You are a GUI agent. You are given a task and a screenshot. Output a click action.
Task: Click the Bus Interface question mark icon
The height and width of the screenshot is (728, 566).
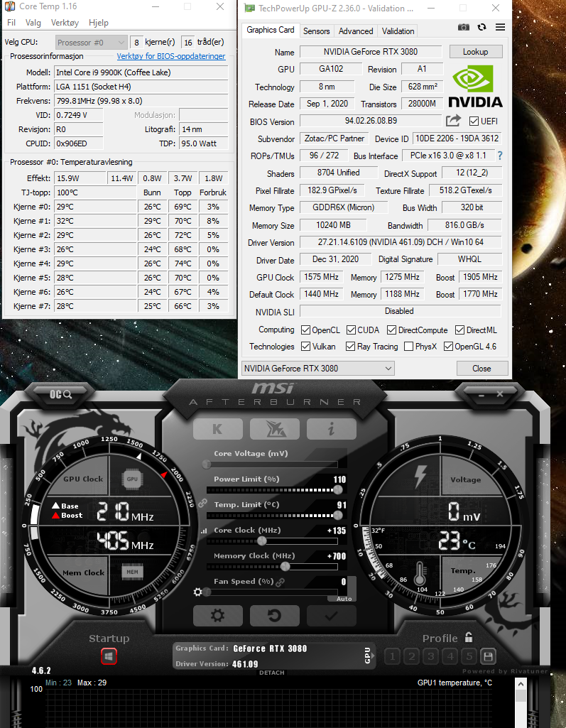[x=500, y=156]
